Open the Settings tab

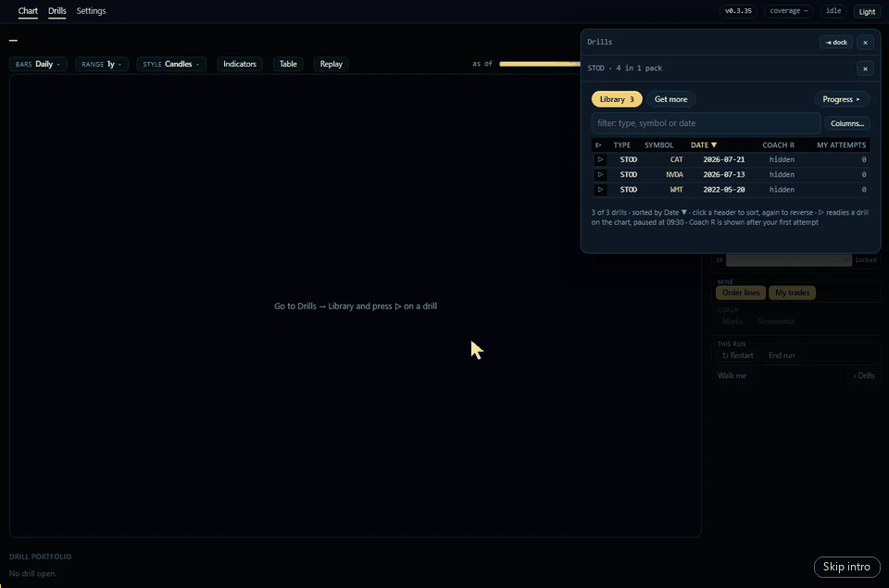92,11
